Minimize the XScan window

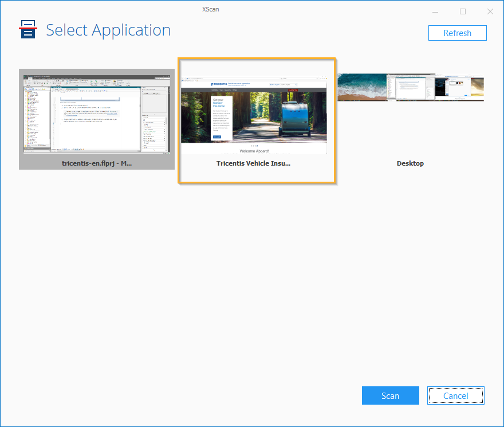[x=436, y=11]
